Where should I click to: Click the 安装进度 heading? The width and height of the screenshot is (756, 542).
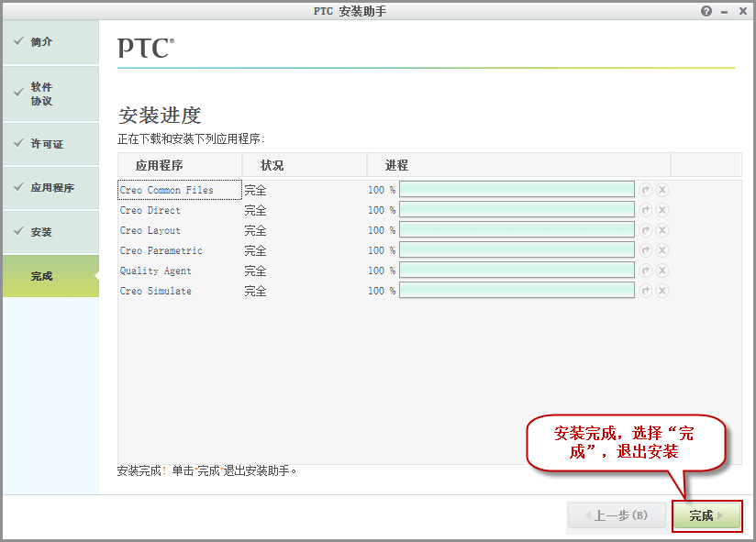pos(160,116)
